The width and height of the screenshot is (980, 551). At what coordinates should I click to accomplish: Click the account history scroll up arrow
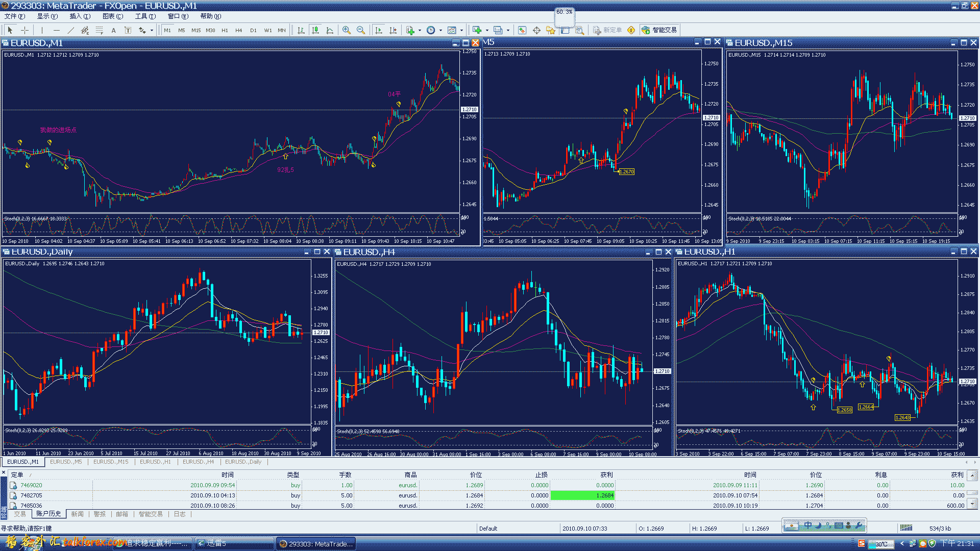(972, 475)
